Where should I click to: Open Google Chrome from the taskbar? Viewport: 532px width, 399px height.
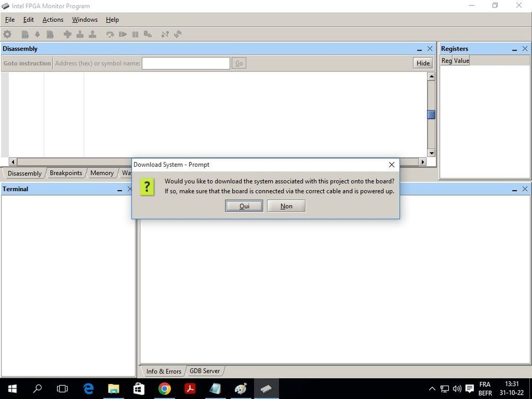tap(165, 388)
